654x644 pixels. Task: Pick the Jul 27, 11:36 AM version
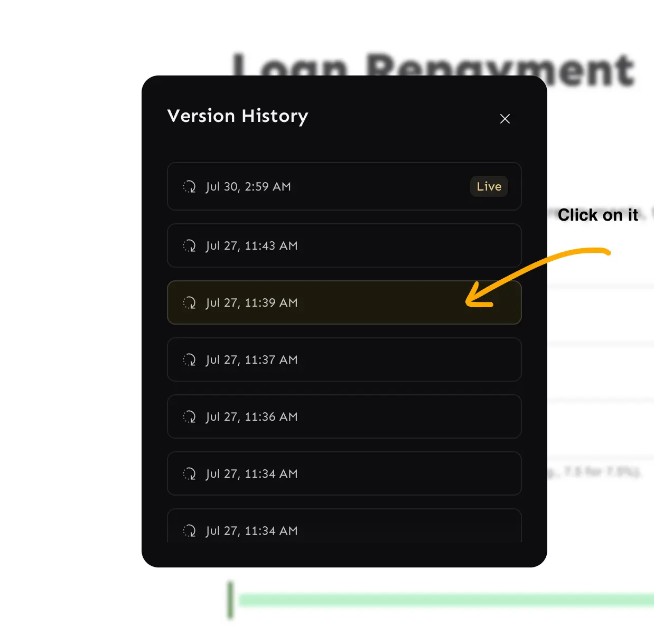click(x=344, y=416)
